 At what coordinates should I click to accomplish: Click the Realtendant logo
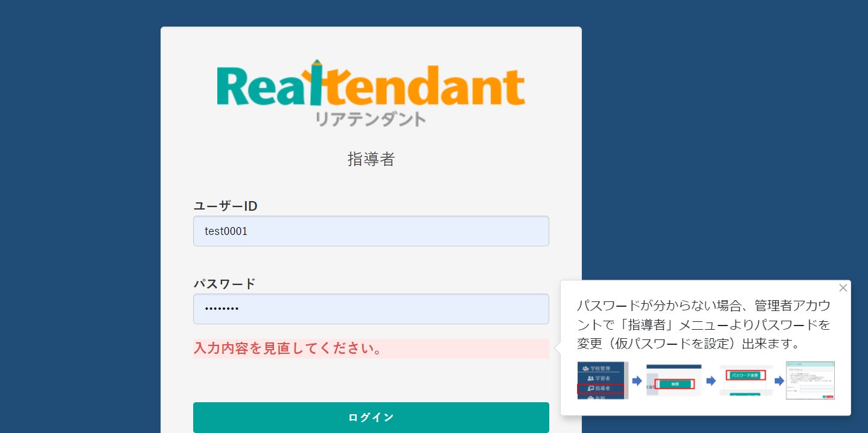click(371, 93)
